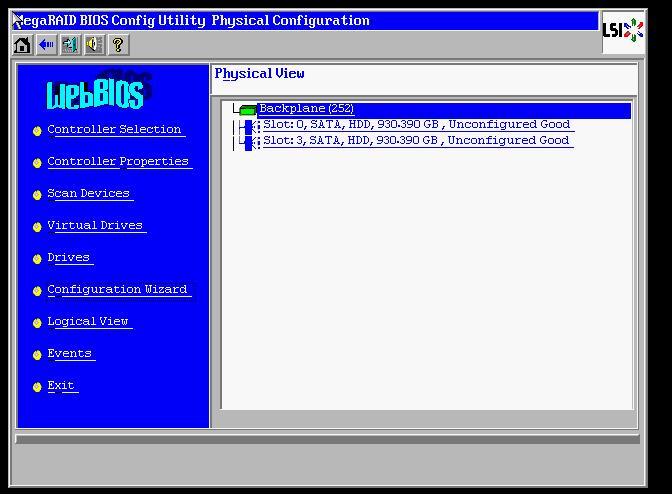
Task: Open Virtual Drives page
Action: tap(95, 225)
